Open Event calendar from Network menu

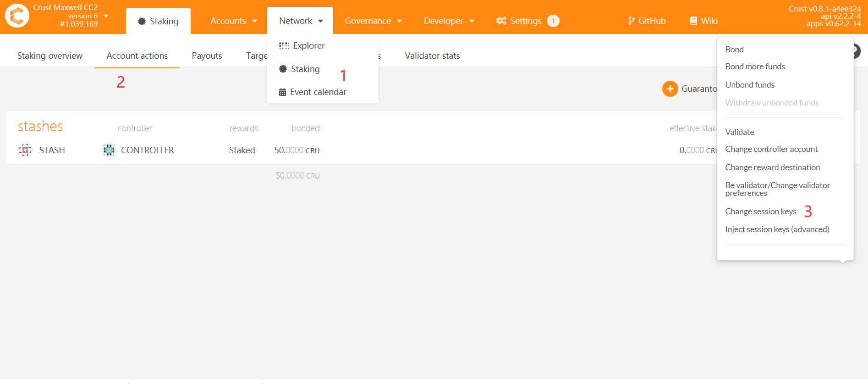(318, 92)
